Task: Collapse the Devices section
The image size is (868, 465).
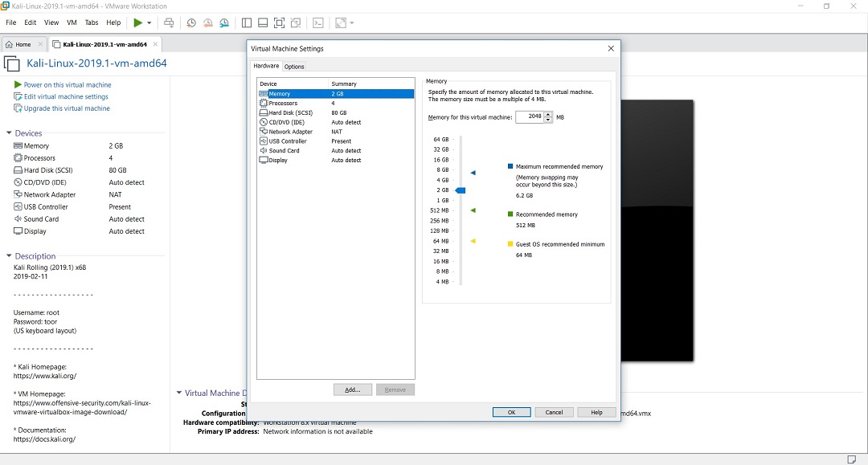Action: tap(9, 133)
